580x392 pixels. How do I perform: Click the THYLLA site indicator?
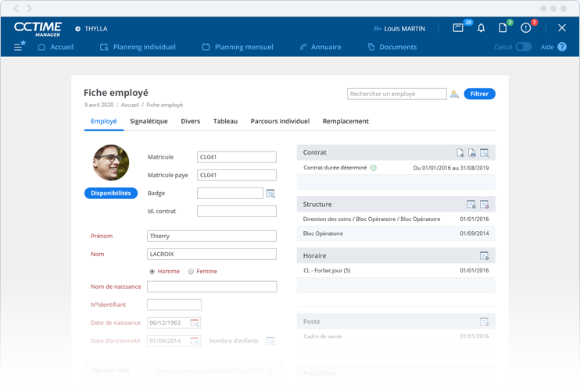click(x=91, y=29)
